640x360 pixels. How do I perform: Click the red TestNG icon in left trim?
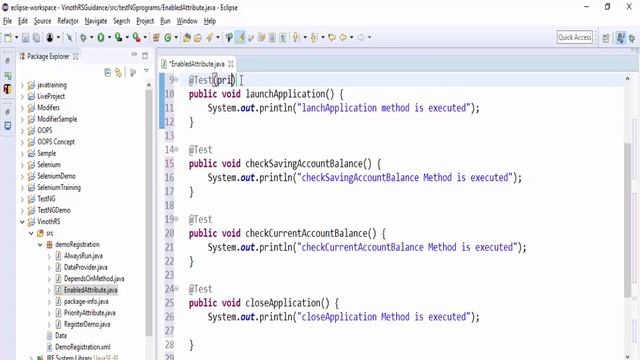coord(7,89)
